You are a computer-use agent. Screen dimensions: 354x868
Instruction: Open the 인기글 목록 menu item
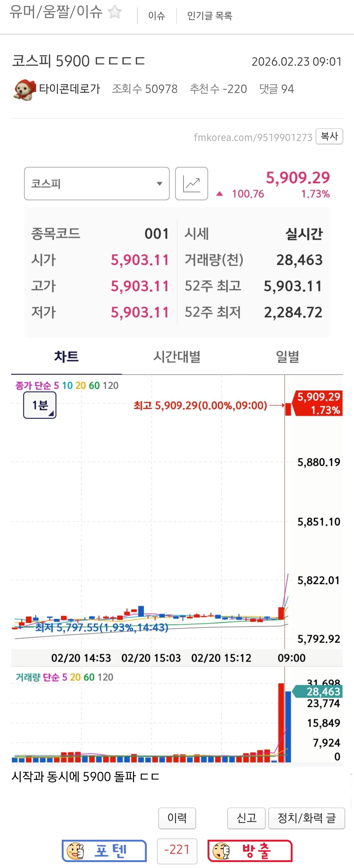click(x=210, y=15)
